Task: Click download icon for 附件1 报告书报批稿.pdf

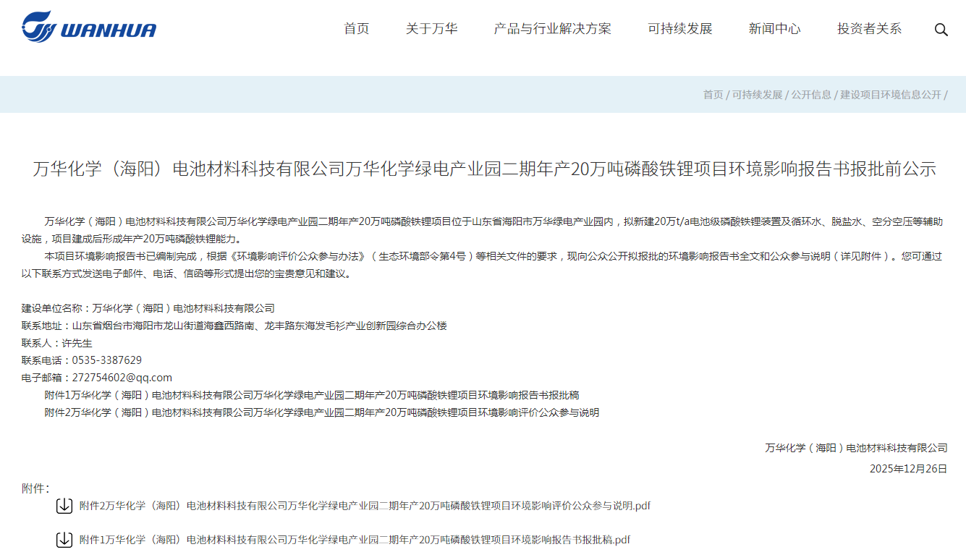Action: tap(64, 540)
